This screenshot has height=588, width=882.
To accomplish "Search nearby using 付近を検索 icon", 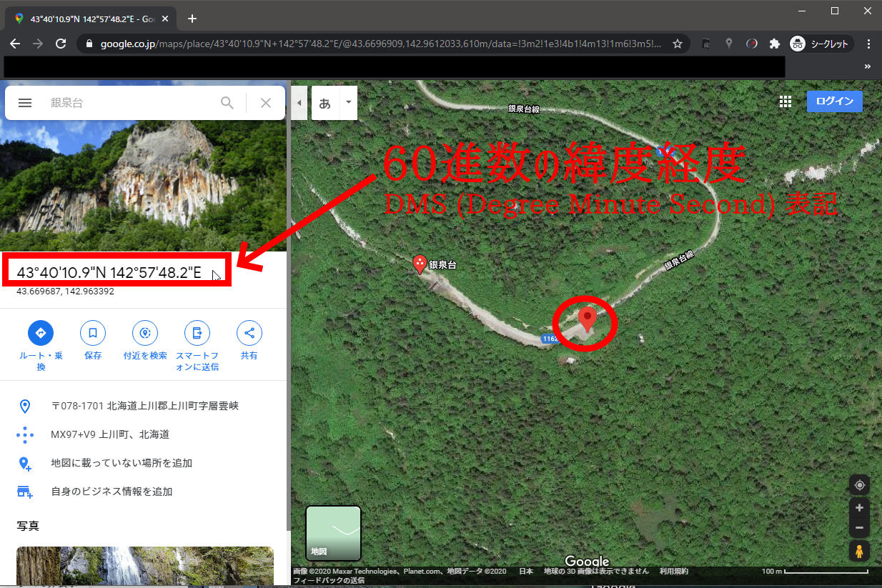I will point(145,333).
